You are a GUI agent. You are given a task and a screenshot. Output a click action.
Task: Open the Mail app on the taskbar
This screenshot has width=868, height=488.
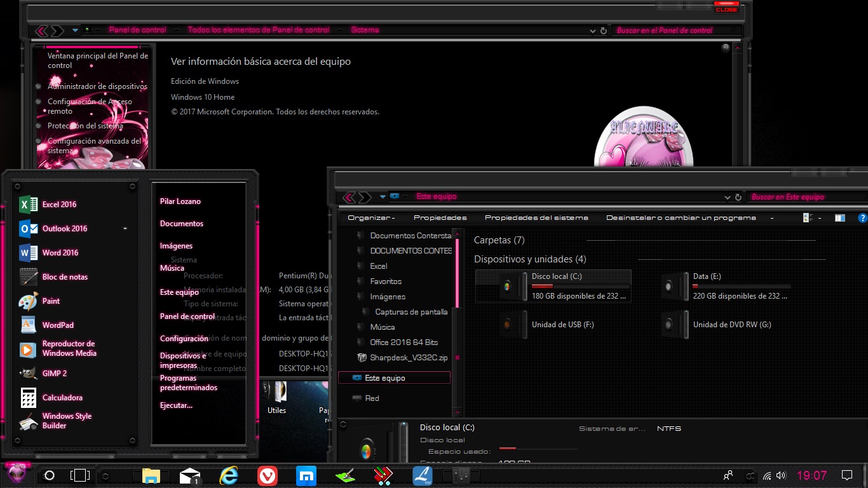(190, 476)
